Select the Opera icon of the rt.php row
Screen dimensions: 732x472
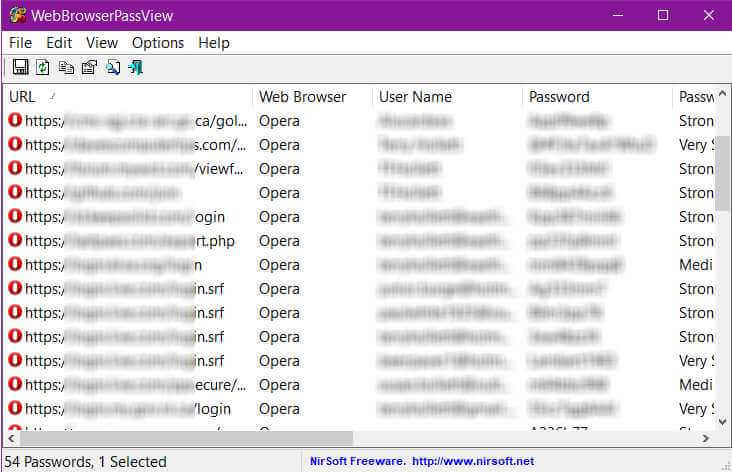(15, 240)
